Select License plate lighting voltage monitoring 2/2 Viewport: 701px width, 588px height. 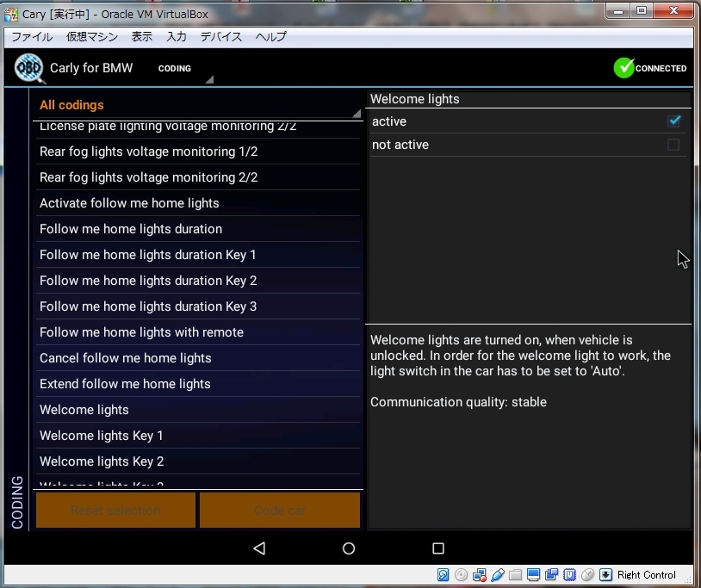197,129
